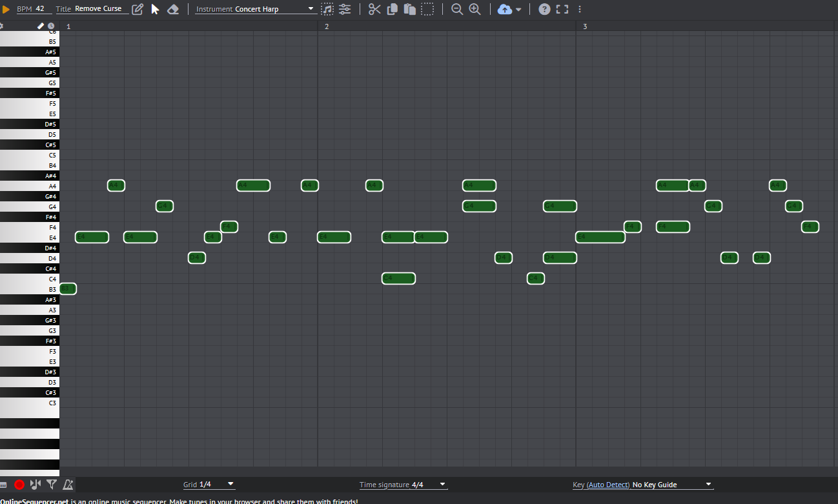Open the cloud upload save menu

pyautogui.click(x=509, y=9)
